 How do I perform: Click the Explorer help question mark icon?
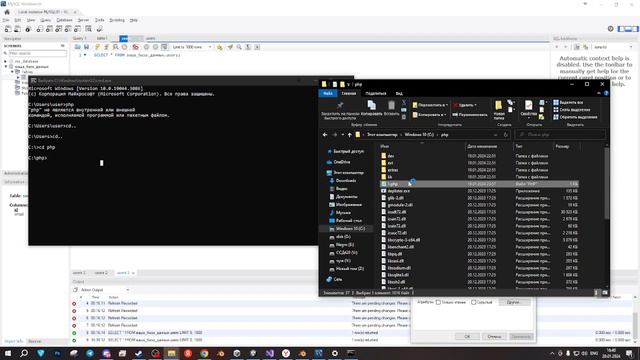click(x=606, y=93)
